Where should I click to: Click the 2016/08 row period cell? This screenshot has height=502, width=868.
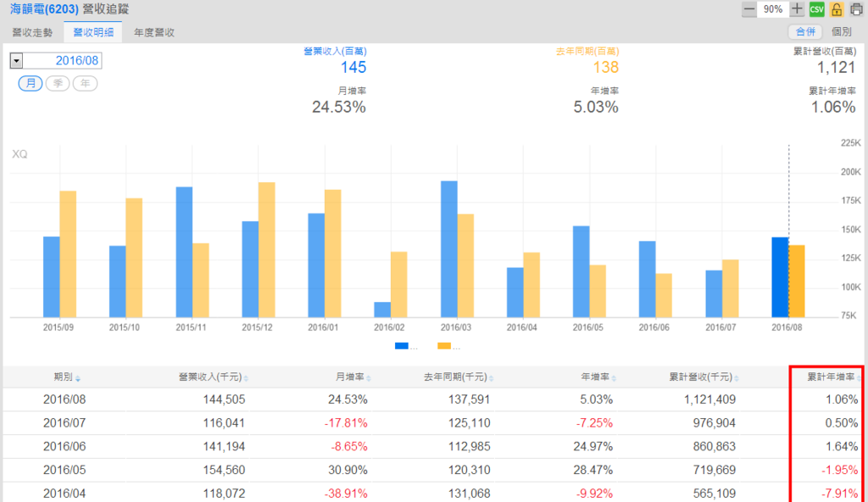[64, 399]
